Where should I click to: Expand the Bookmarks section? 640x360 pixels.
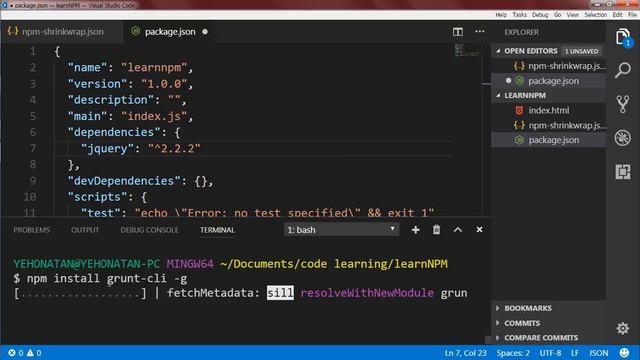[x=498, y=308]
